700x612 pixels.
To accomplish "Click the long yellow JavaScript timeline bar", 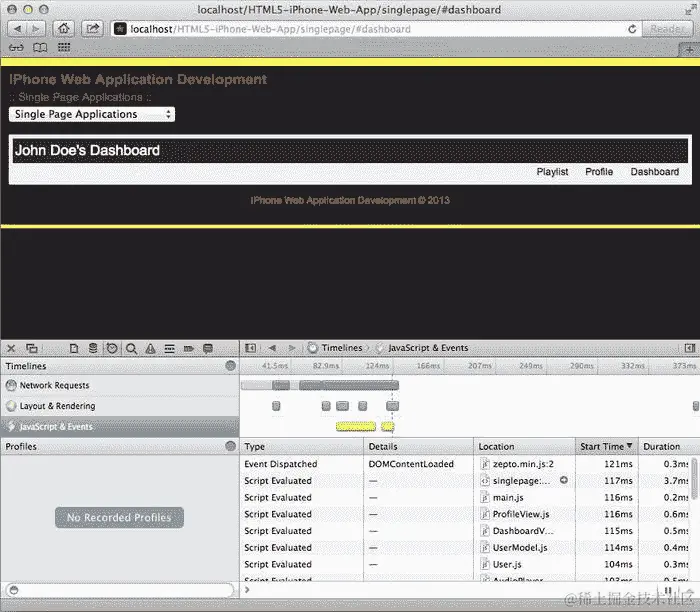I will [355, 427].
